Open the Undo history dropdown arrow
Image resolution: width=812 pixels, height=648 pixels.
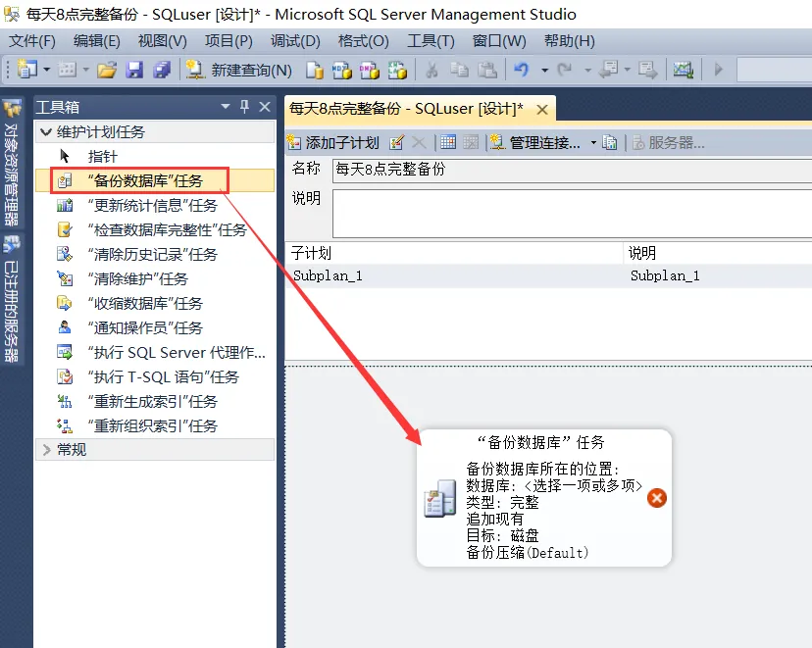click(x=545, y=70)
